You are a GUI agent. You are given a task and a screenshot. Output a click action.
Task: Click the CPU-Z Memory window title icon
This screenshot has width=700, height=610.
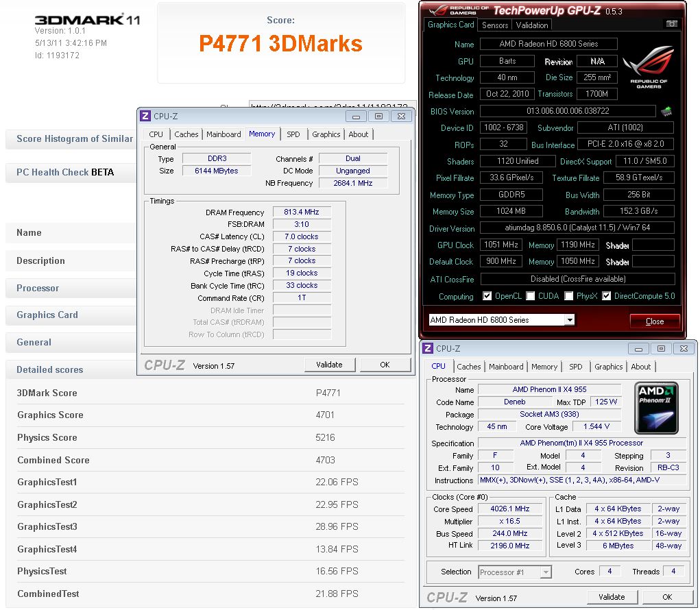[x=145, y=116]
